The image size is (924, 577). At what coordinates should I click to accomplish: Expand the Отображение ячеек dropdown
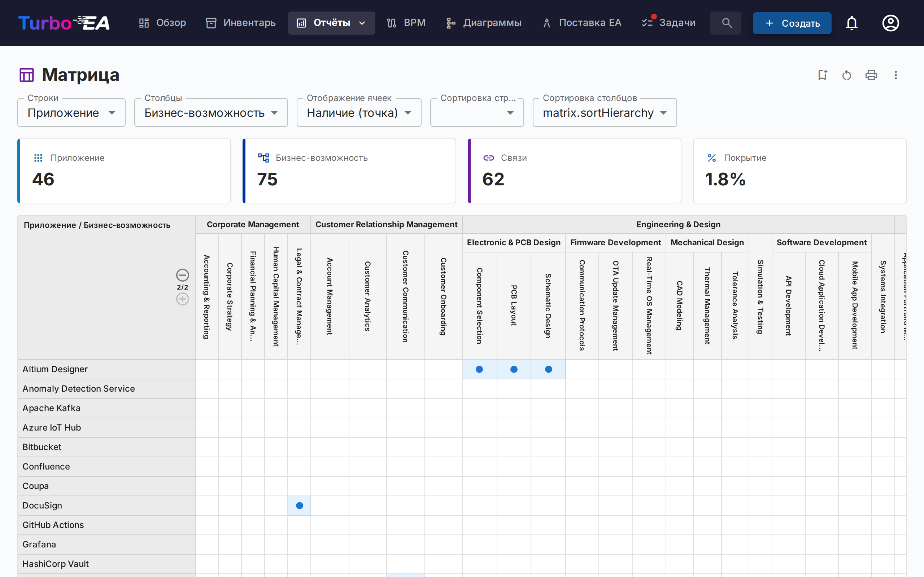(x=359, y=113)
